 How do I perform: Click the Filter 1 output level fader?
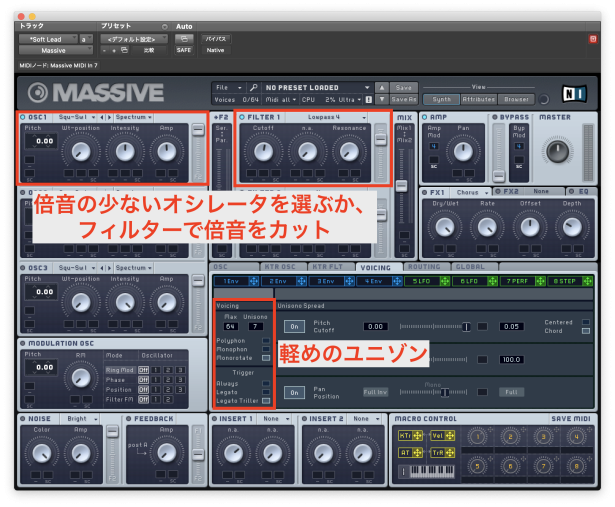point(380,141)
